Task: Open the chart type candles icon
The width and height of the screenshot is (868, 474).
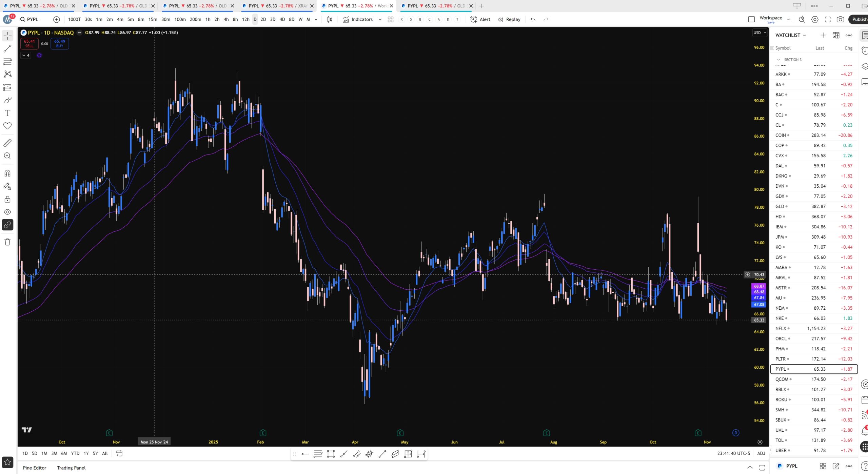Action: tap(330, 19)
